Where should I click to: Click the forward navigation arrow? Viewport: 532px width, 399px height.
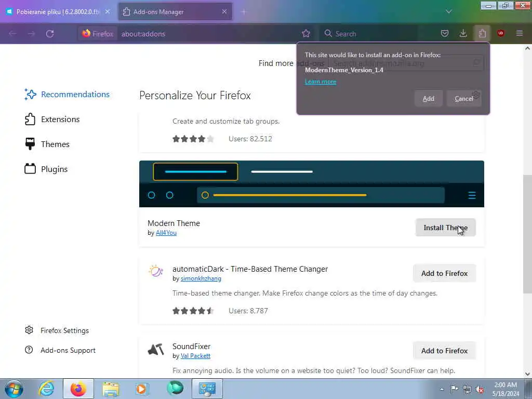[x=31, y=34]
